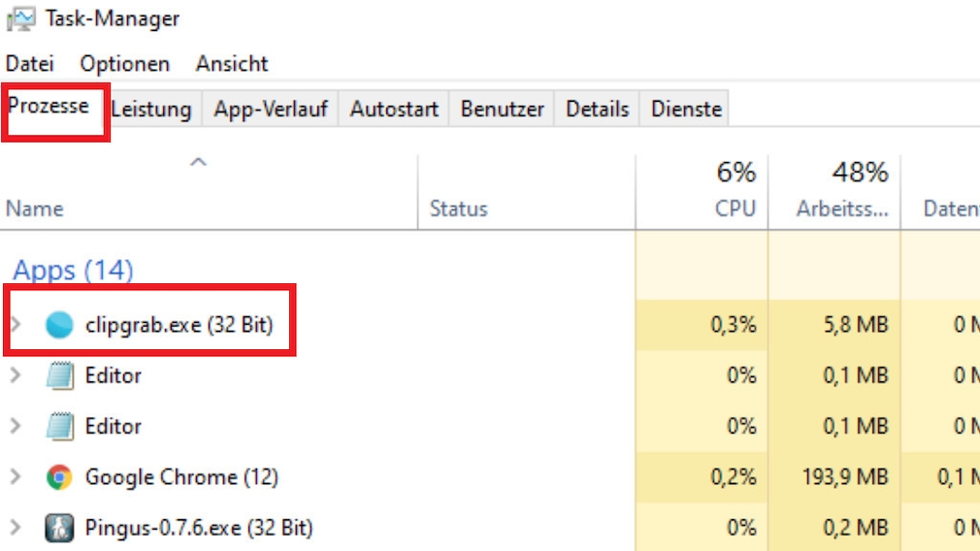Open the Datei menu

click(29, 64)
